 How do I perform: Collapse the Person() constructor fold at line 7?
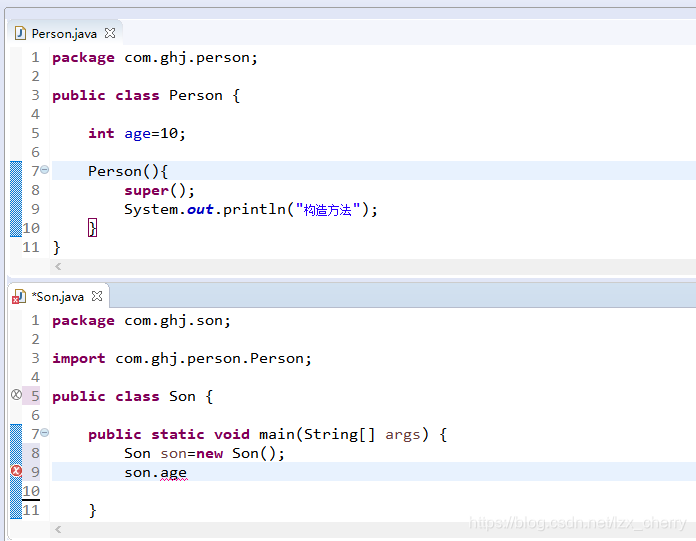(x=44, y=170)
